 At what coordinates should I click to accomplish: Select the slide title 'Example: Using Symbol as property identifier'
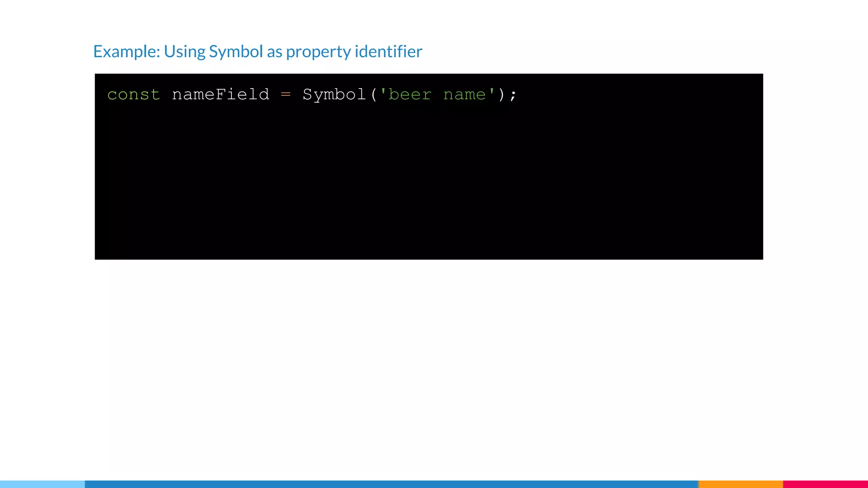[x=258, y=52]
